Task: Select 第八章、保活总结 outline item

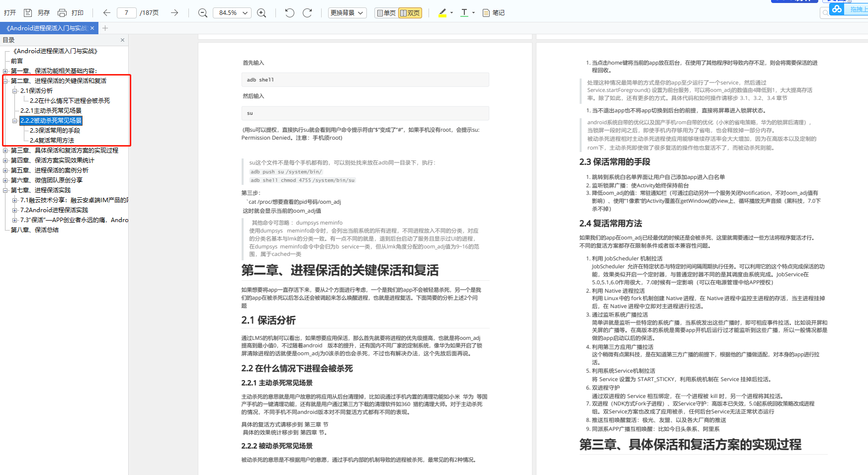Action: [x=35, y=230]
